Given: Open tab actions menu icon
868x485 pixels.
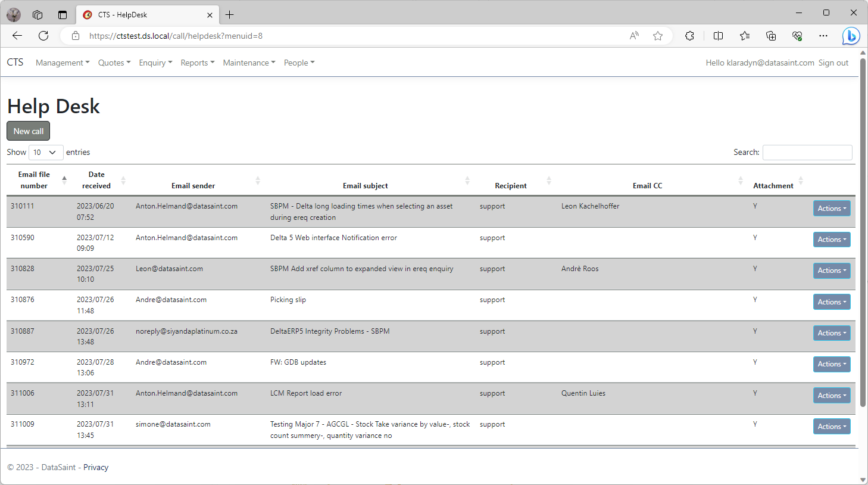Looking at the screenshot, I should point(63,15).
